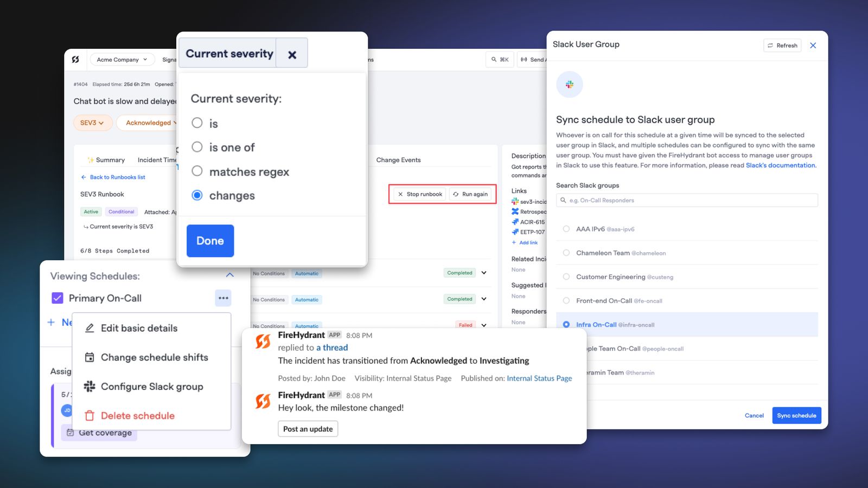The image size is (868, 488).
Task: Select the 'changes' radio option
Action: tap(197, 195)
